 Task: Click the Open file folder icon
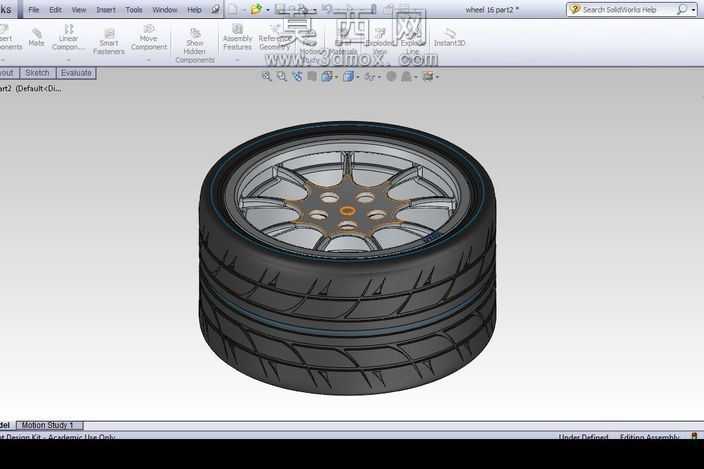point(256,9)
